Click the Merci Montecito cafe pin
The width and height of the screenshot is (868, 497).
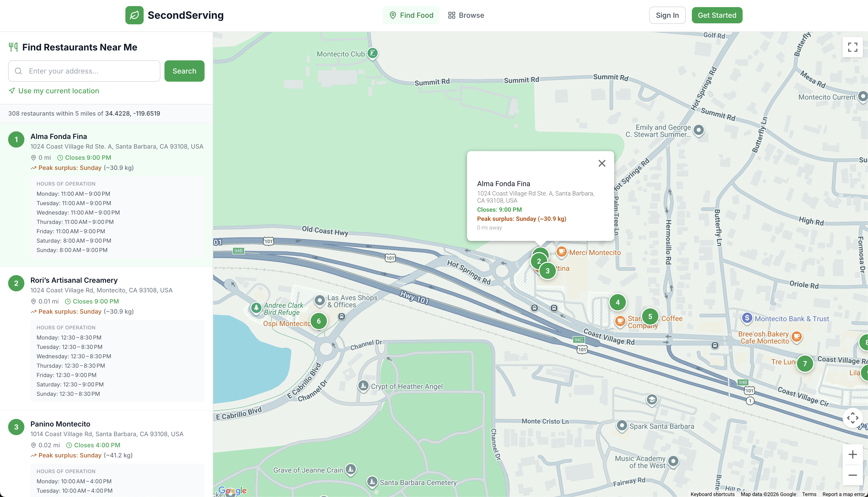tap(561, 252)
